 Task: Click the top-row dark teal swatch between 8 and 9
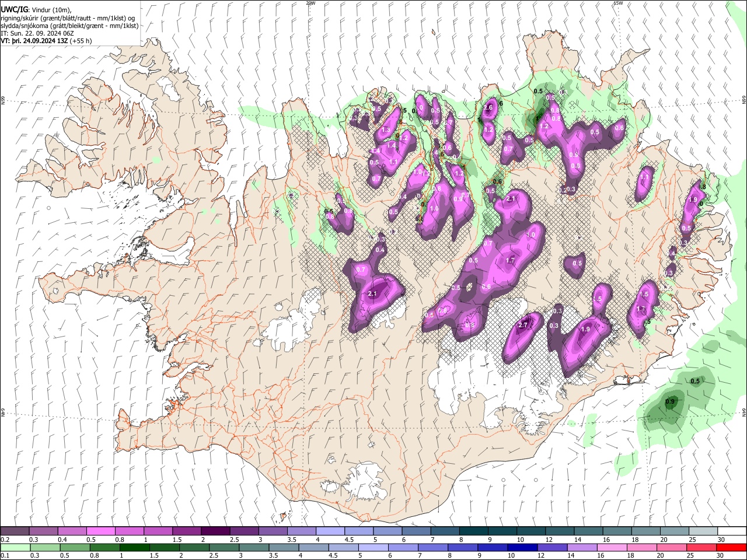click(474, 531)
